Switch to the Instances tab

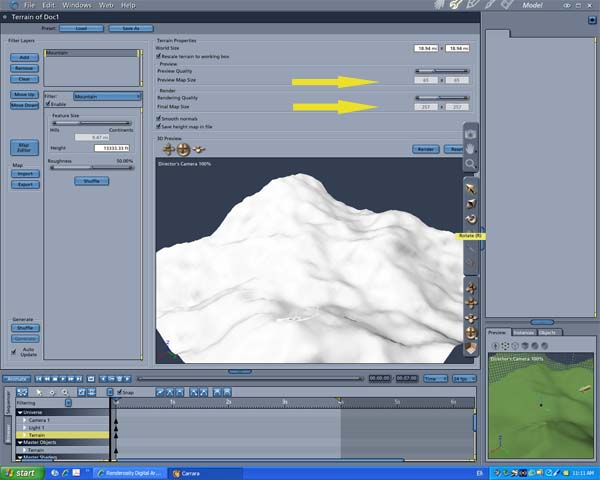point(523,332)
